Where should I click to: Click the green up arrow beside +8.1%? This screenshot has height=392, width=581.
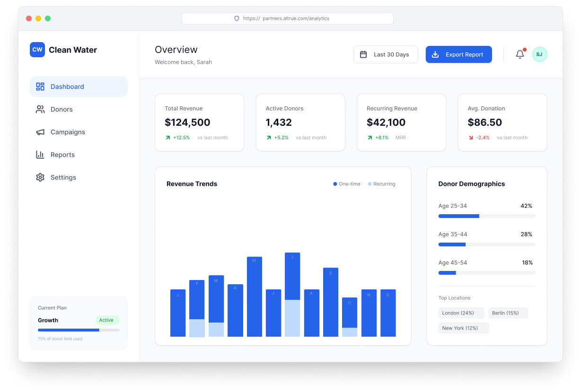(x=370, y=138)
